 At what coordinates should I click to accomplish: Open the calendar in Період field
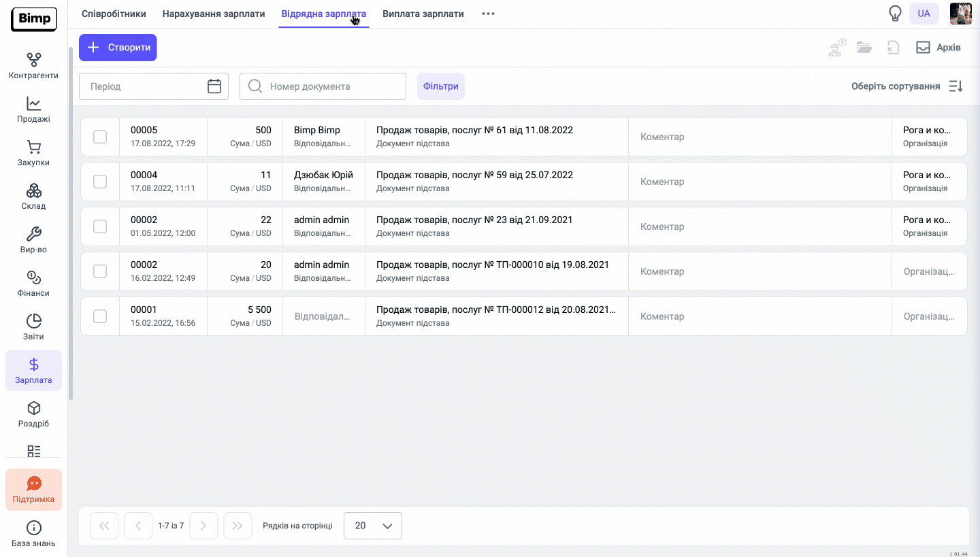coord(214,86)
